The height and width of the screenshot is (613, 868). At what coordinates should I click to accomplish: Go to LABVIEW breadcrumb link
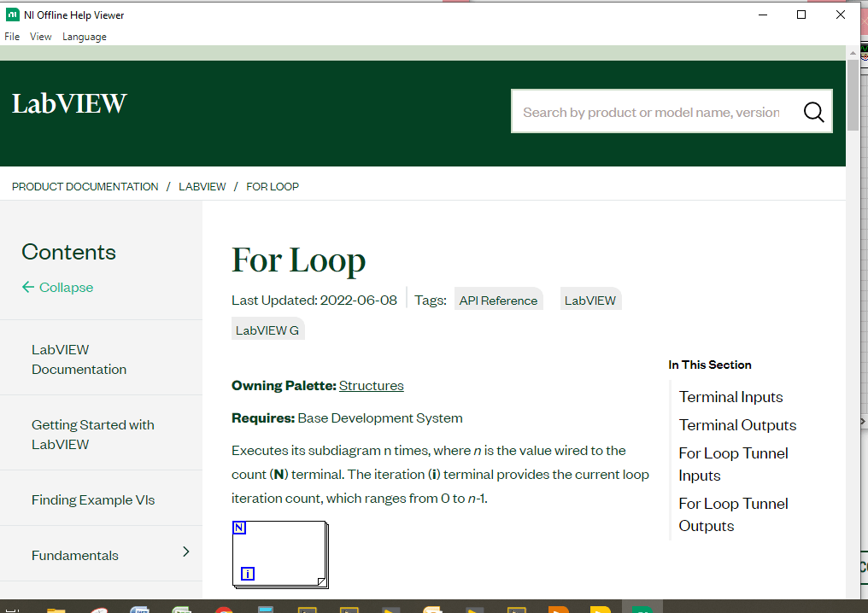[202, 186]
